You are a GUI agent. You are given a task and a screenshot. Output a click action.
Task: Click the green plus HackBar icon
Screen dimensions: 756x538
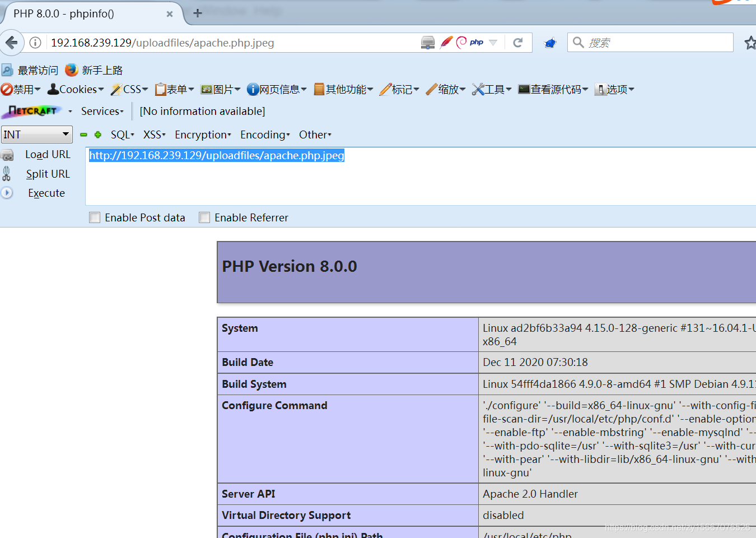[x=98, y=134]
